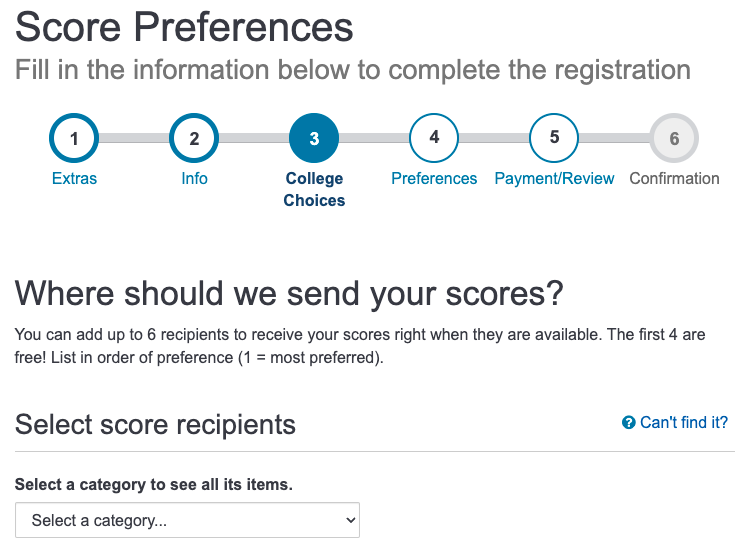Open the Can't find it? link
This screenshot has width=755, height=553.
(684, 422)
